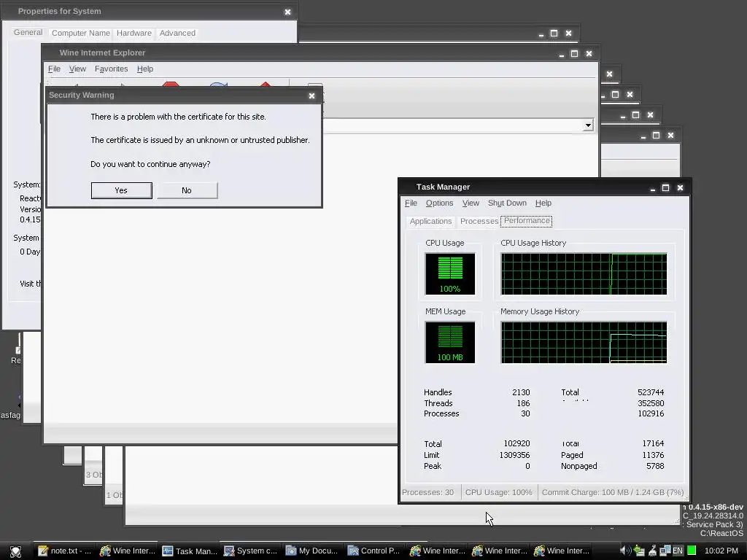Image resolution: width=747 pixels, height=560 pixels.
Task: Open Task Manager Help menu
Action: [x=543, y=203]
